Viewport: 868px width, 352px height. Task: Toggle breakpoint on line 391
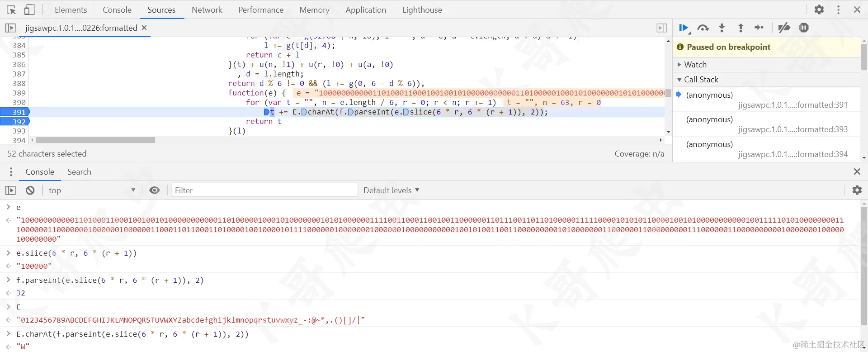click(x=15, y=112)
